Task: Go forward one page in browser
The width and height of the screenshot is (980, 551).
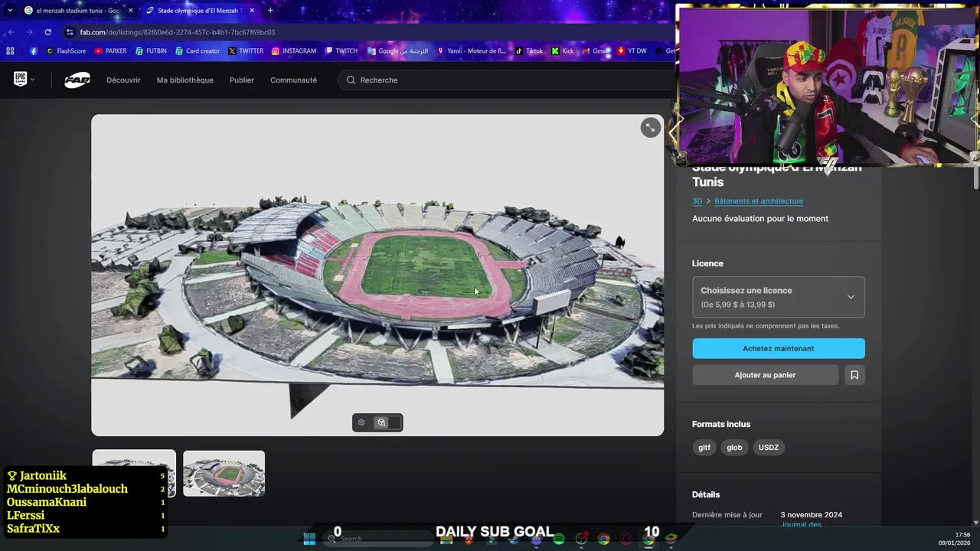Action: [29, 32]
